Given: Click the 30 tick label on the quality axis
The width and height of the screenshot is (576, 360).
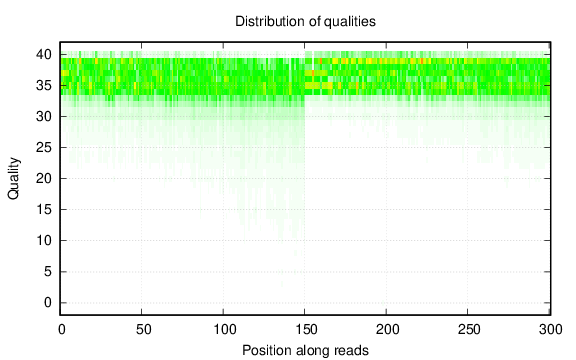Looking at the screenshot, I should coord(44,116).
